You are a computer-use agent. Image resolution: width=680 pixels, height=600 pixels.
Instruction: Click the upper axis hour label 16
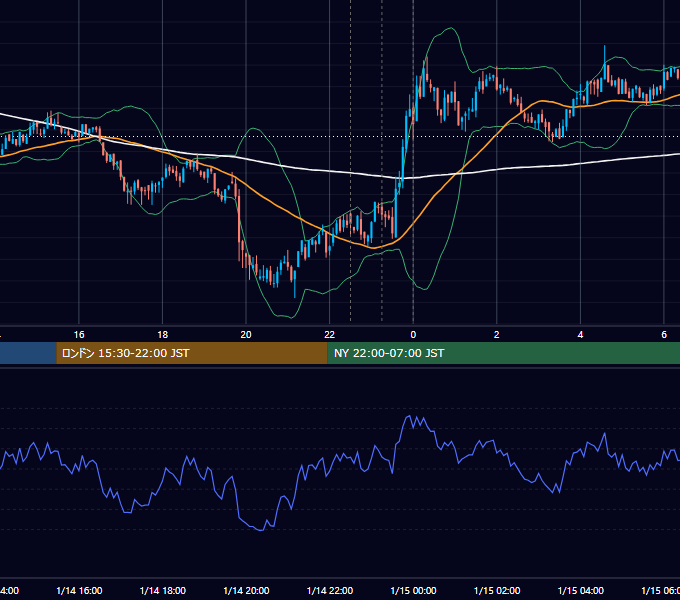click(x=79, y=335)
